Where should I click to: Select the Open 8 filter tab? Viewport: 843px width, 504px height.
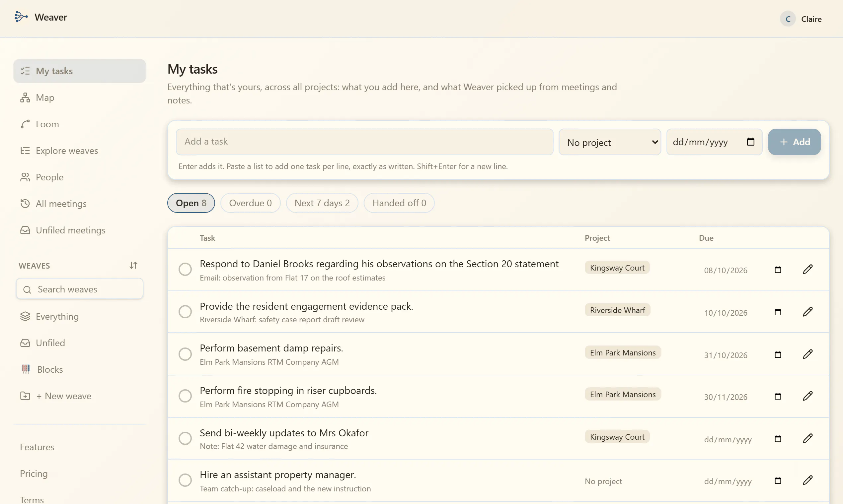click(x=191, y=203)
